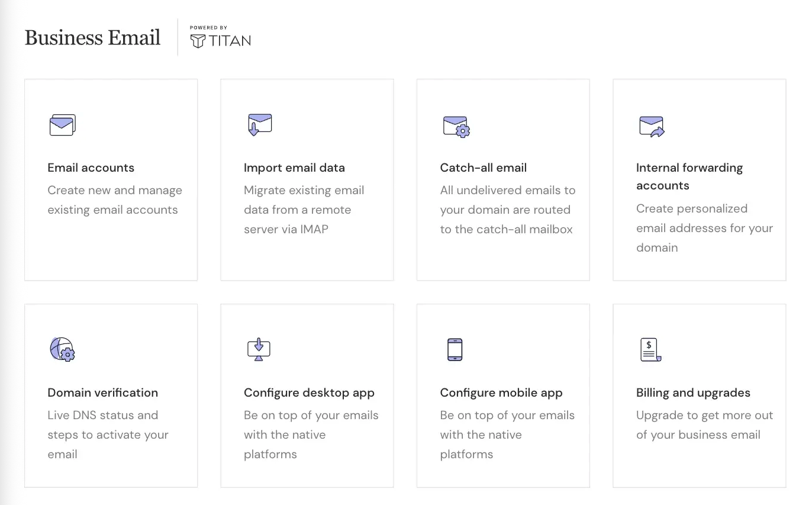
Task: Click the Billing invoice dollar icon
Action: 650,349
